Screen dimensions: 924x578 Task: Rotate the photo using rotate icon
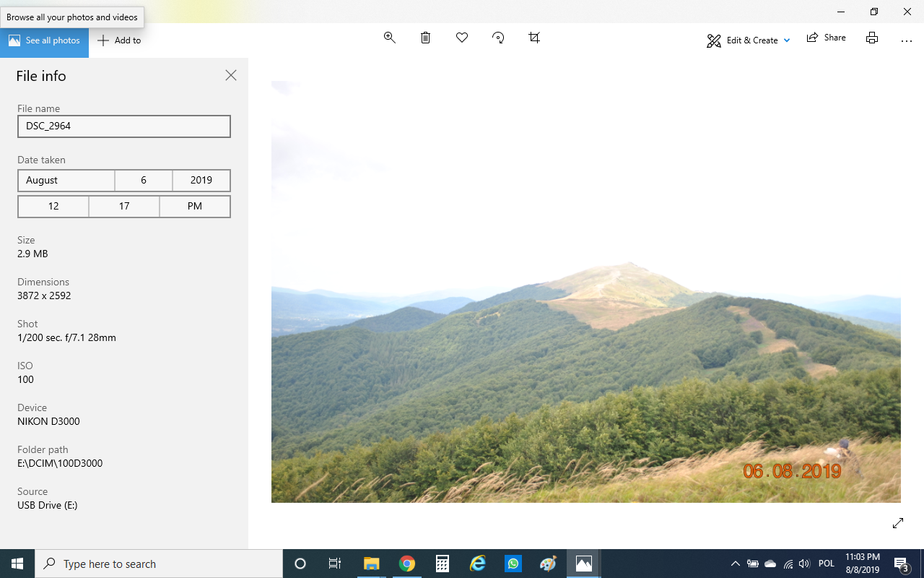pyautogui.click(x=498, y=38)
